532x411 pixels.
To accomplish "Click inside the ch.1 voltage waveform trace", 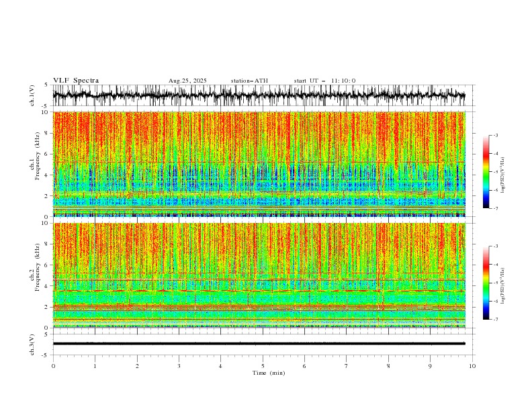I will 259,95.
